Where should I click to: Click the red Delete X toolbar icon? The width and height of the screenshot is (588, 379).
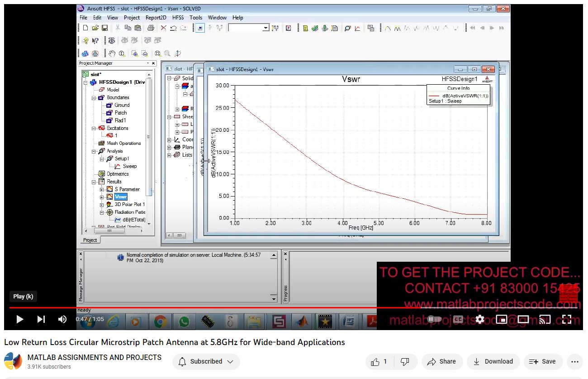[163, 28]
